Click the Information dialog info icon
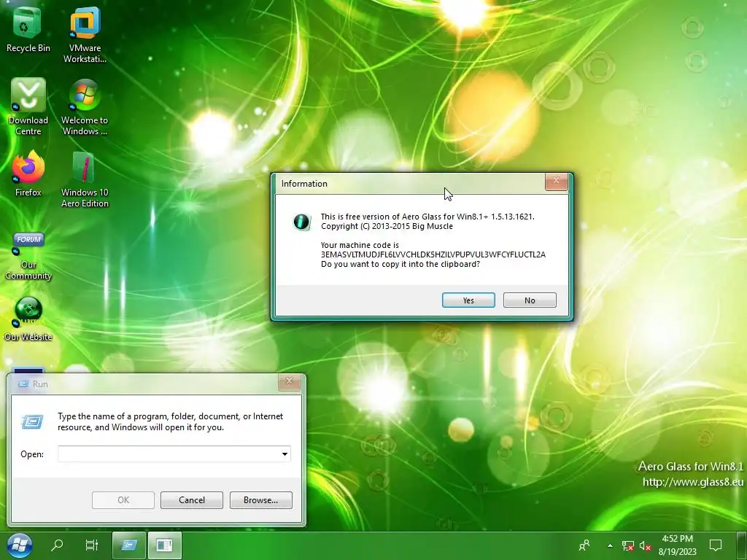 (x=301, y=222)
